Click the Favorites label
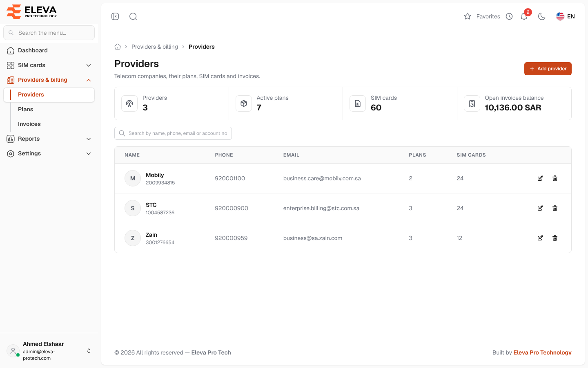The width and height of the screenshot is (588, 368). 488,16
